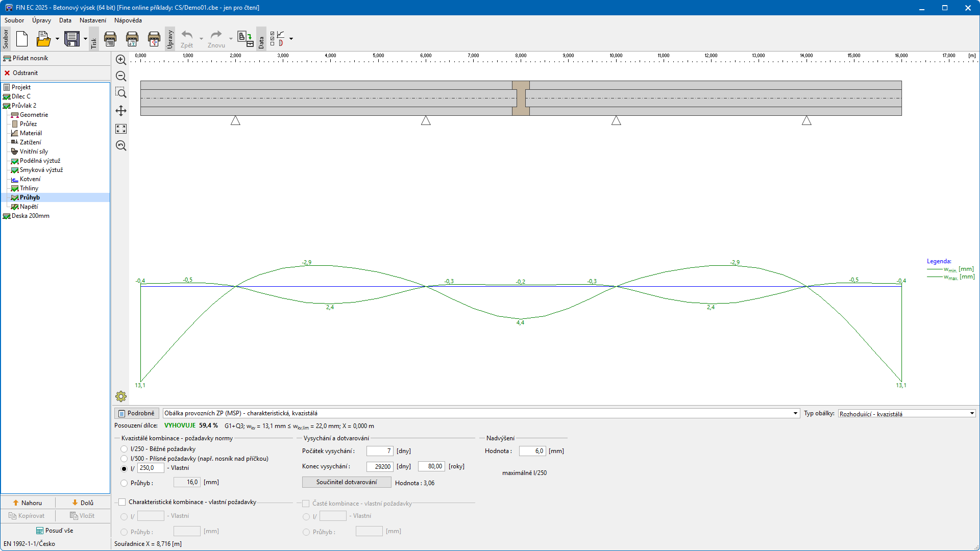Select the zoom window region tool
980x551 pixels.
[x=121, y=93]
